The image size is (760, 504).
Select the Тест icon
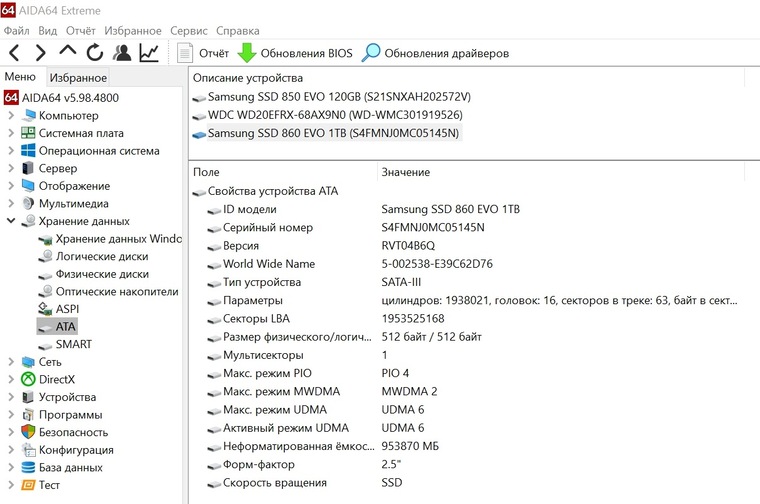28,485
